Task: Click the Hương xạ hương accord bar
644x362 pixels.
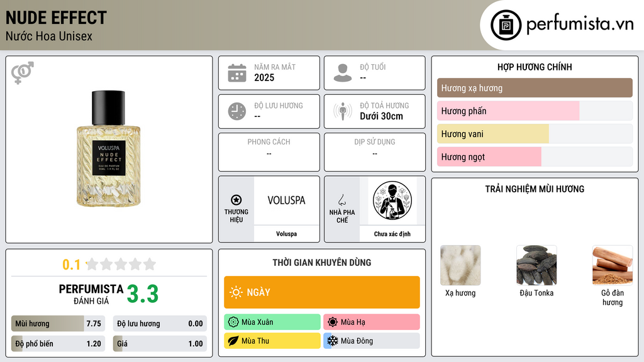Action: click(535, 88)
